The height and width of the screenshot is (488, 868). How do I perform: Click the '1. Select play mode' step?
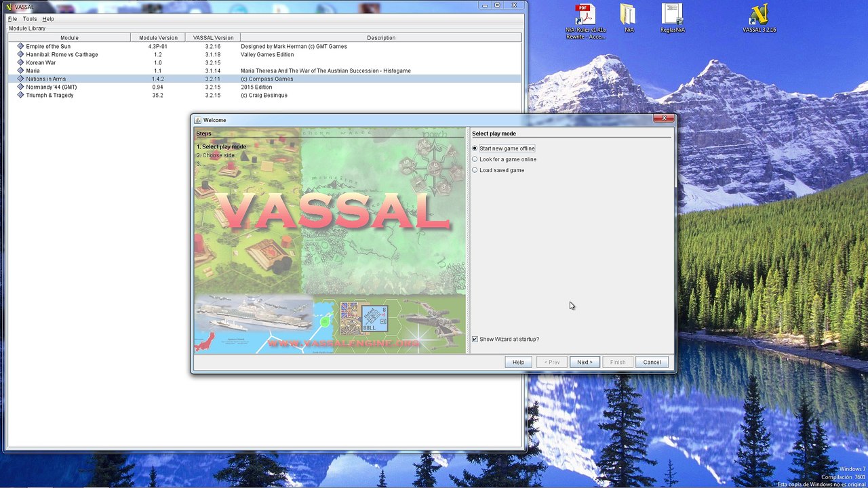pyautogui.click(x=221, y=146)
